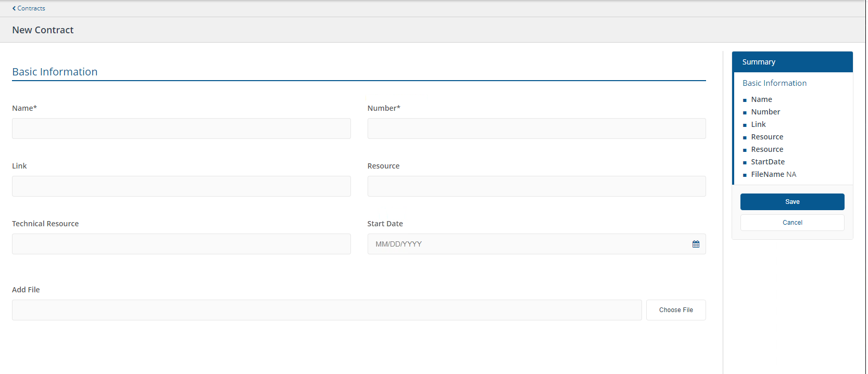Click the Technical Resource text field
This screenshot has height=374, width=868.
181,244
